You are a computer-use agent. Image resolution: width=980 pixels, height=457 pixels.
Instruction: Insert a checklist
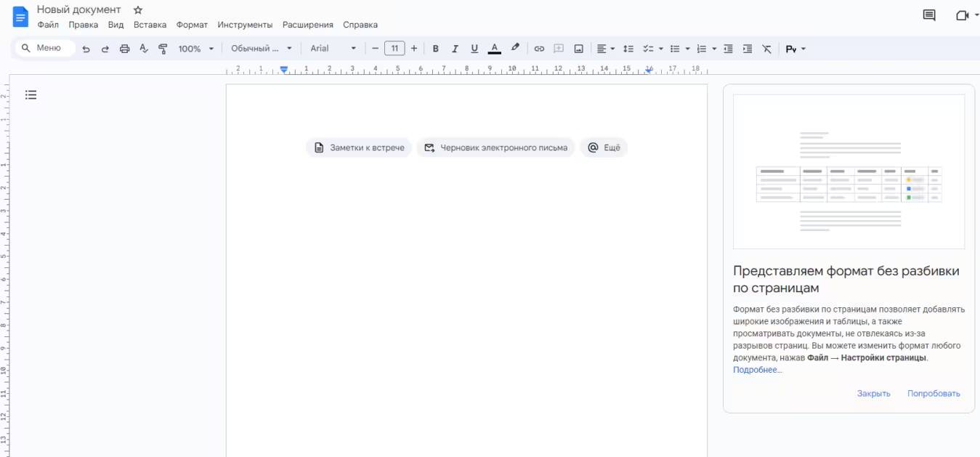pyautogui.click(x=648, y=49)
